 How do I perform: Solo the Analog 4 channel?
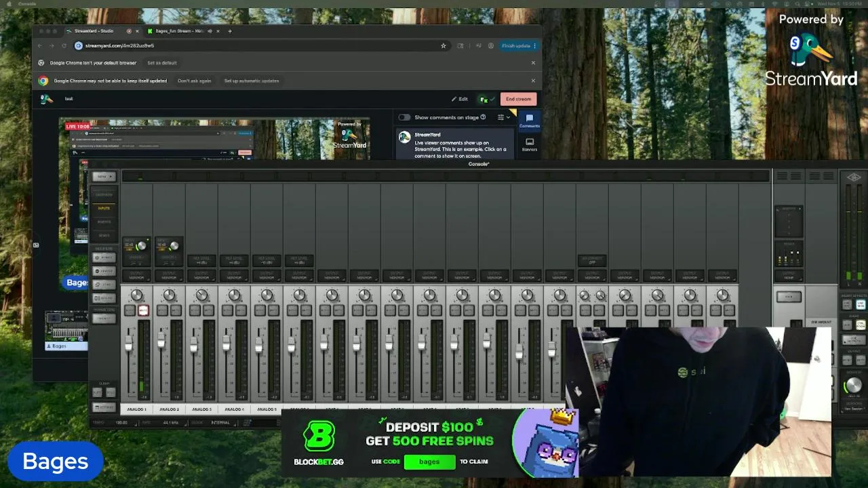tap(227, 310)
